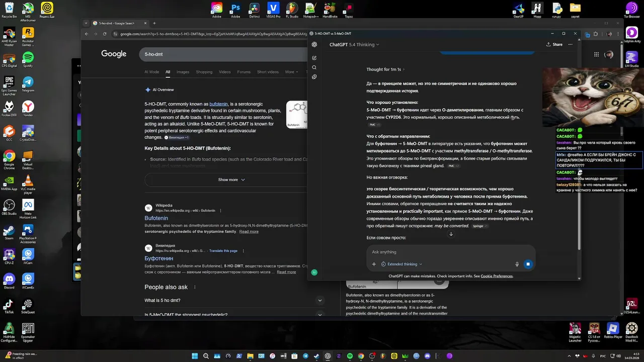Click the scroll-to-bottom arrow in ChatGPT

451,234
